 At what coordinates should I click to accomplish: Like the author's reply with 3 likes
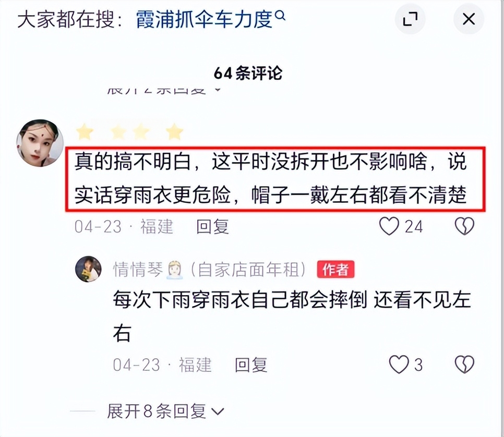coord(399,365)
